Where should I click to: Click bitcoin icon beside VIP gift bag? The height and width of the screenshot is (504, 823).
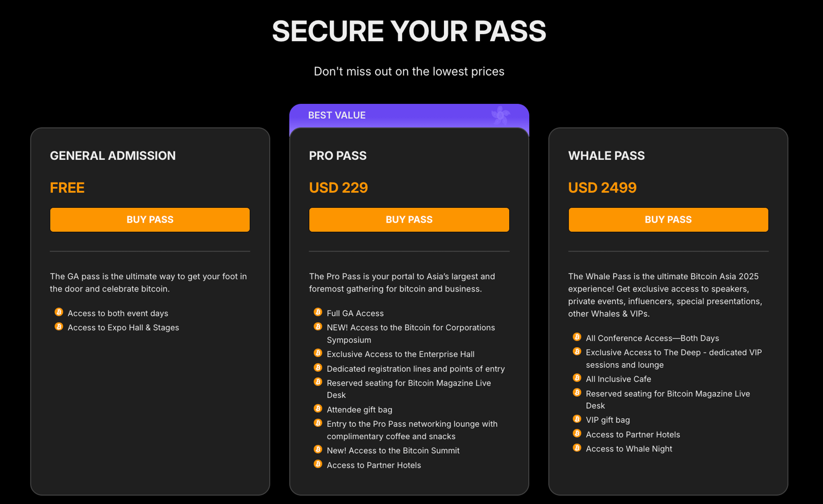click(x=577, y=419)
